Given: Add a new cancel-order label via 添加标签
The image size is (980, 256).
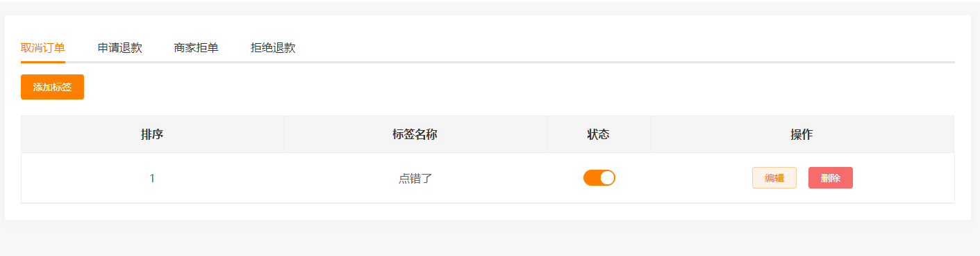Looking at the screenshot, I should coord(52,87).
